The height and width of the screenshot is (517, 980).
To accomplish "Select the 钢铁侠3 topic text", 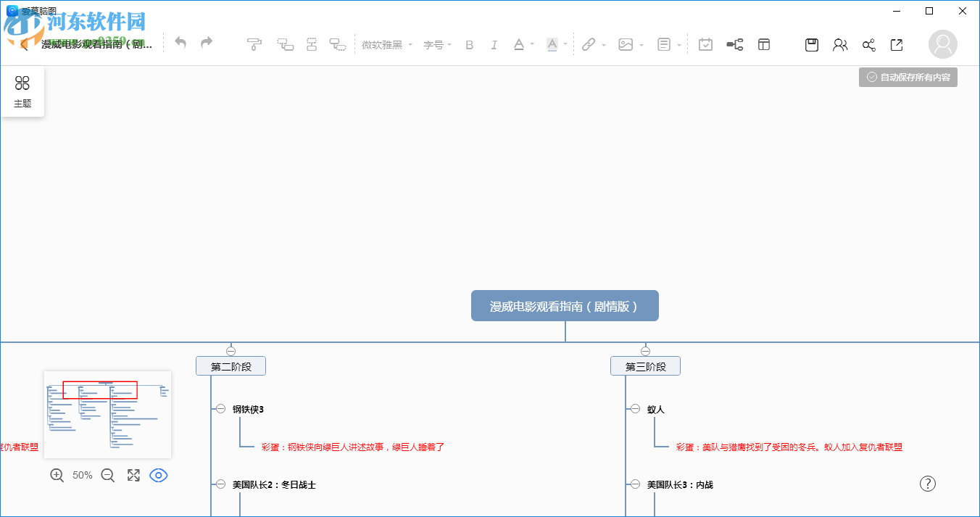I will pyautogui.click(x=248, y=409).
